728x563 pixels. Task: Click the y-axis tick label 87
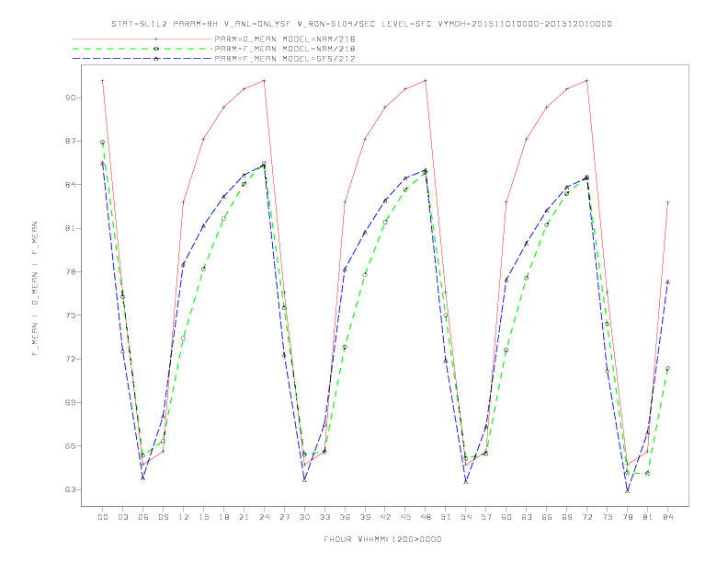(71, 142)
